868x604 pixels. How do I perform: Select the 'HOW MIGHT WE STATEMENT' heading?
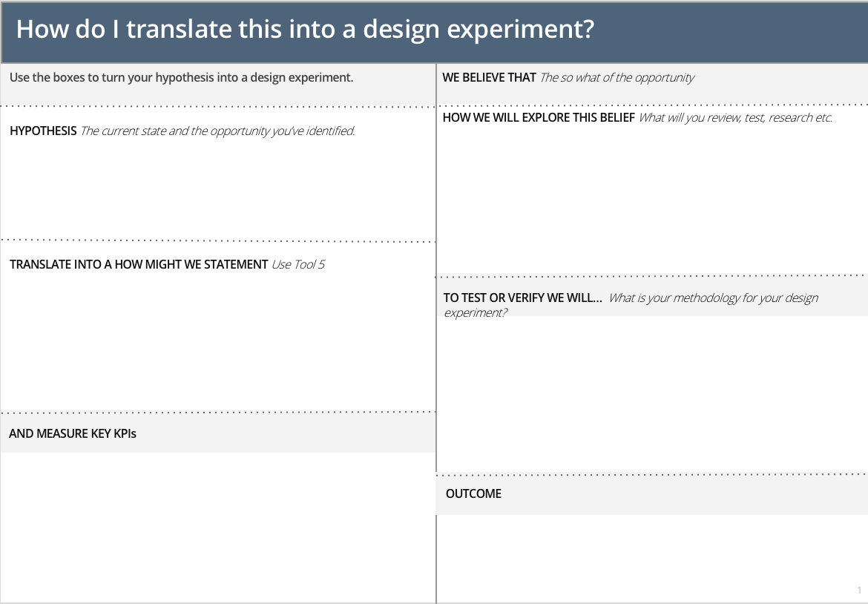coord(139,264)
